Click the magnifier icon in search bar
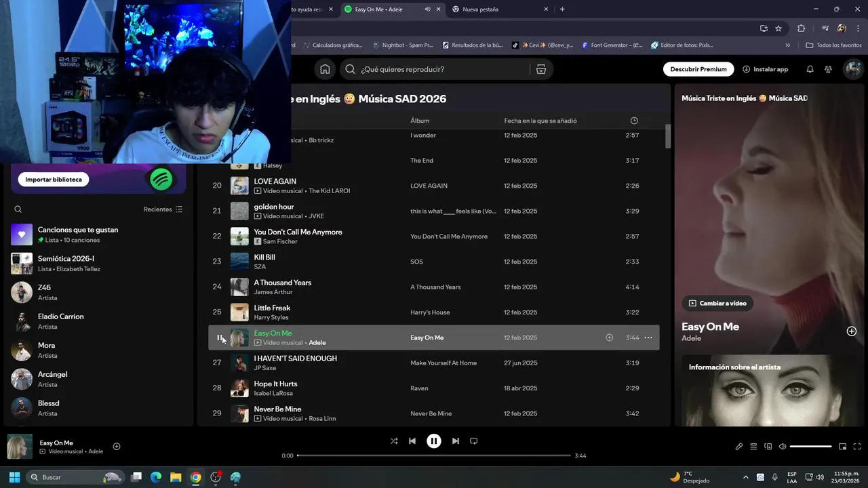This screenshot has width=868, height=488. (350, 69)
